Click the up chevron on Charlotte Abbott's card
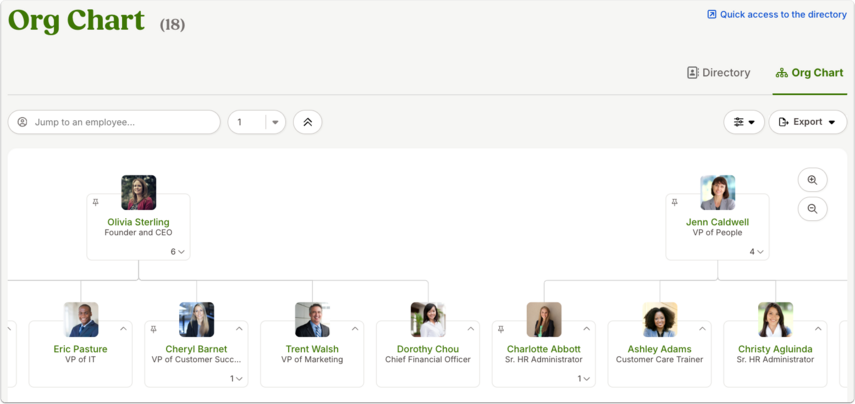 coord(586,329)
